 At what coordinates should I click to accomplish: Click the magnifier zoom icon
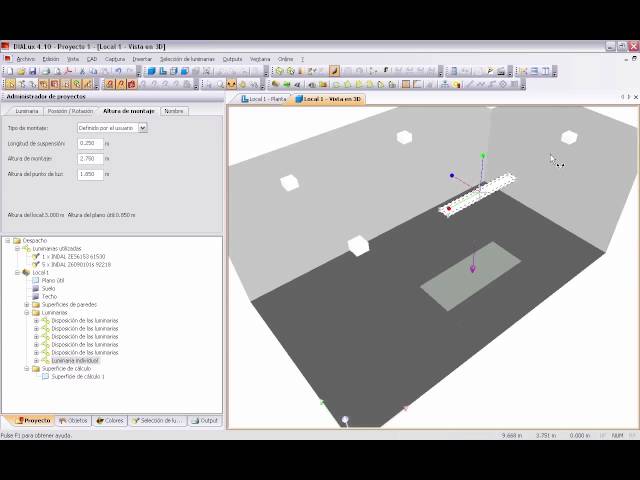[220, 84]
